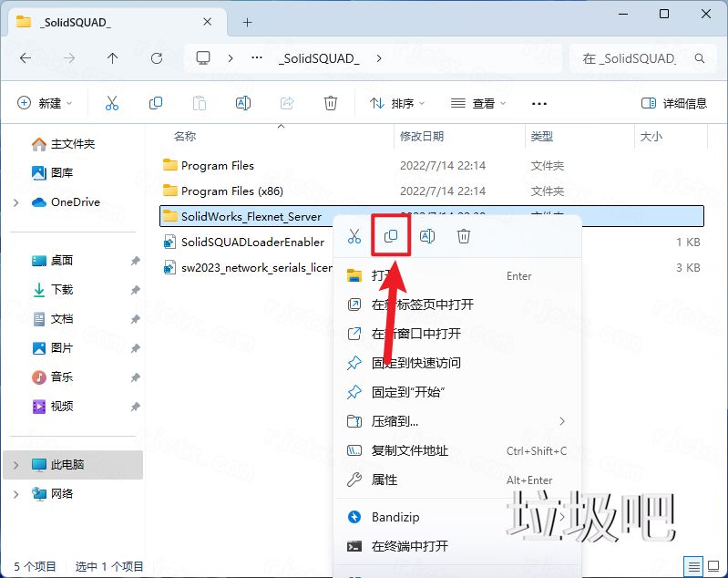Open the toolbar three-dots more menu
Viewport: 728px width, 578px height.
click(x=539, y=103)
